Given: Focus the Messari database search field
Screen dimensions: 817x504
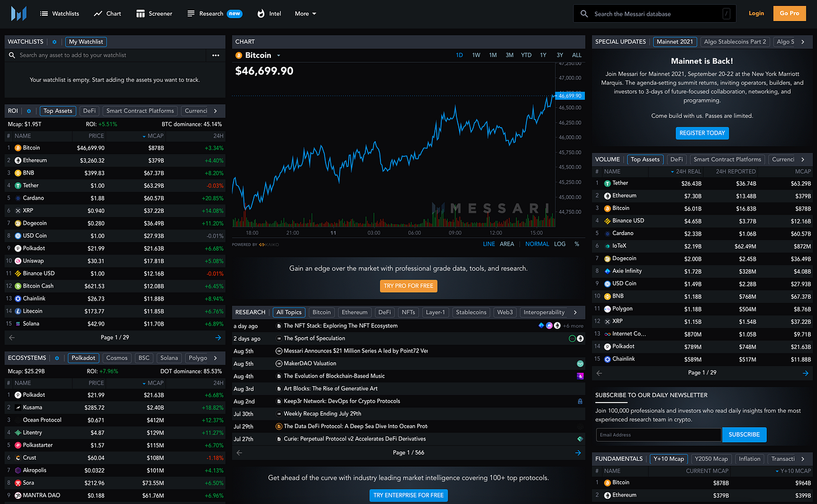Looking at the screenshot, I should 655,13.
